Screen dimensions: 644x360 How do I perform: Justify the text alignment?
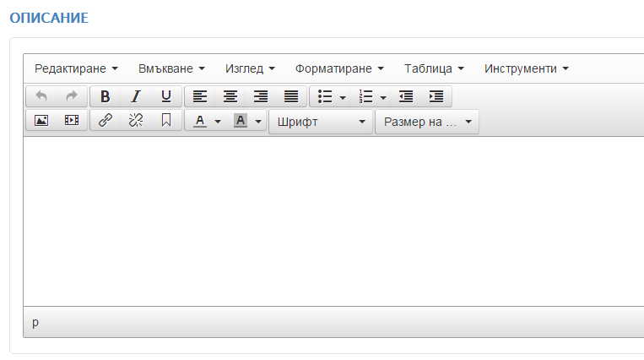[291, 96]
